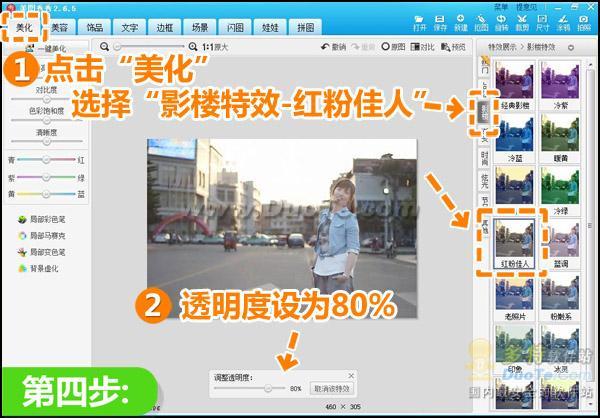The width and height of the screenshot is (600, 418).
Task: Open the 拍照 camera tool
Action: [x=584, y=23]
